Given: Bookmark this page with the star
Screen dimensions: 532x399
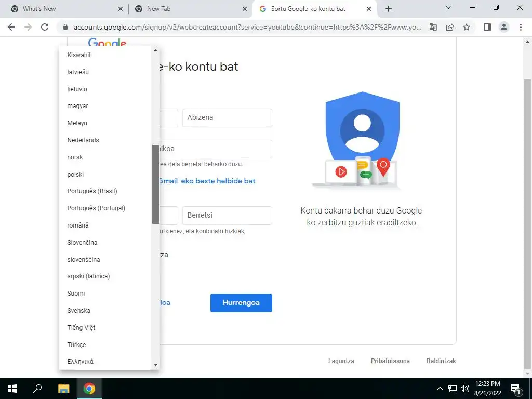Looking at the screenshot, I should 467,27.
